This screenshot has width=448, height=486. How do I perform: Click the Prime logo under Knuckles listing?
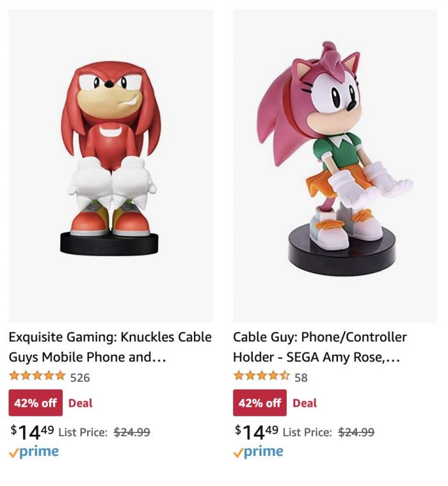[x=34, y=453]
